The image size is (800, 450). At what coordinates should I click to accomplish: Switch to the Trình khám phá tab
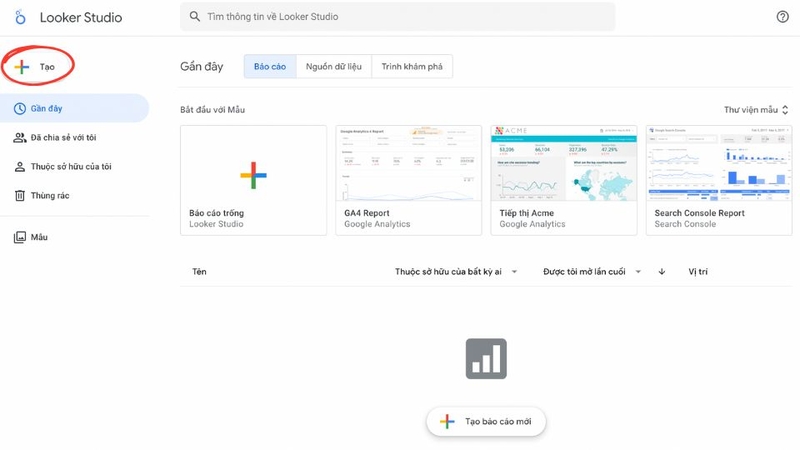tap(412, 66)
